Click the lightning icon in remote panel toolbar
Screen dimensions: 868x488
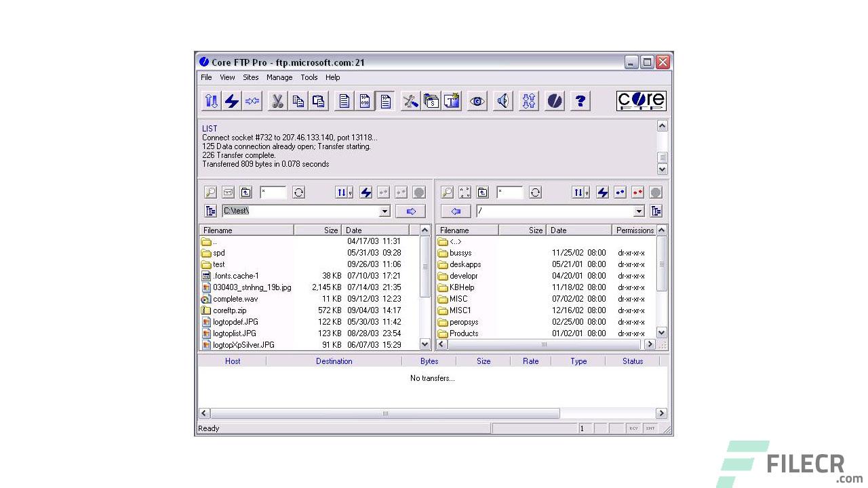click(603, 192)
